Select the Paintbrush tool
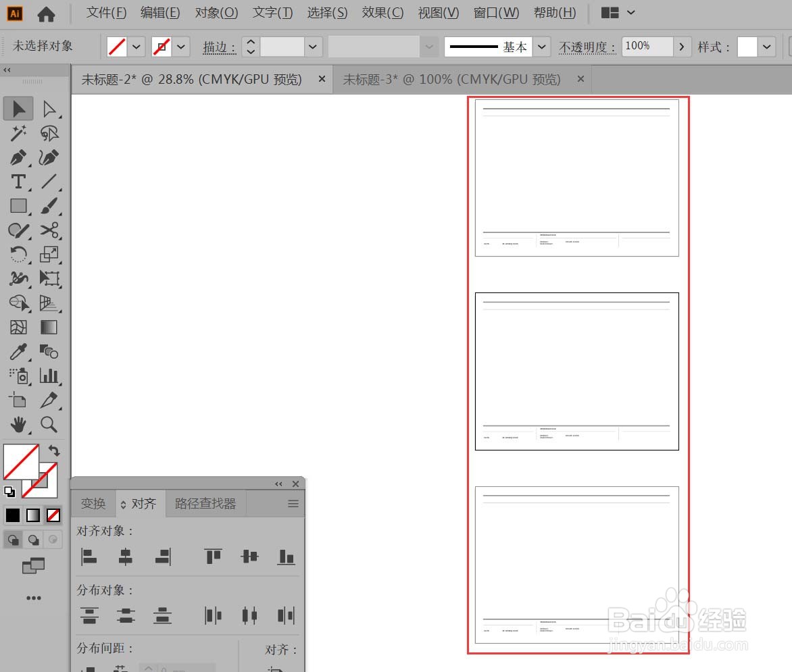 point(49,206)
